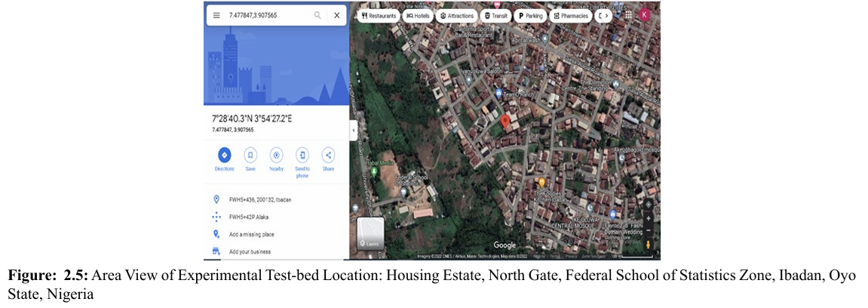Select the Pharmacies category chip

pos(571,15)
